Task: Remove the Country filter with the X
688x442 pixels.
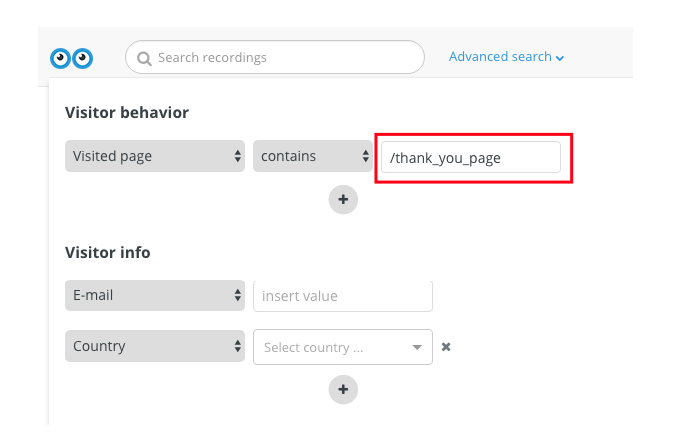Action: pyautogui.click(x=446, y=347)
